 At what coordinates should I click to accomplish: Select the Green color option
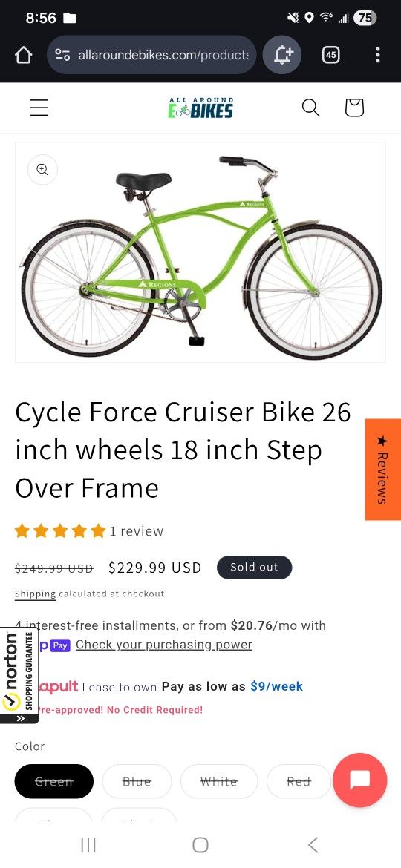[x=53, y=781]
